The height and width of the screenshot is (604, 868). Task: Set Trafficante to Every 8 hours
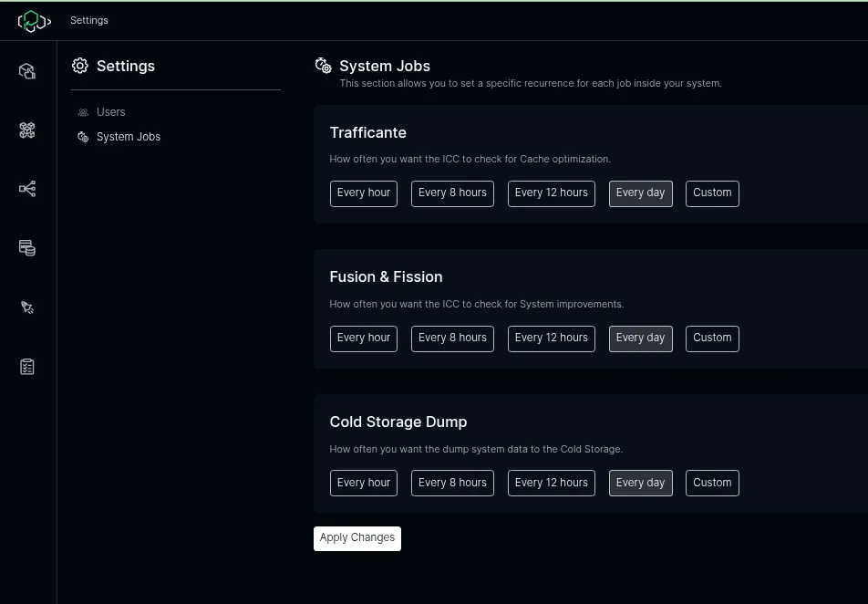452,193
